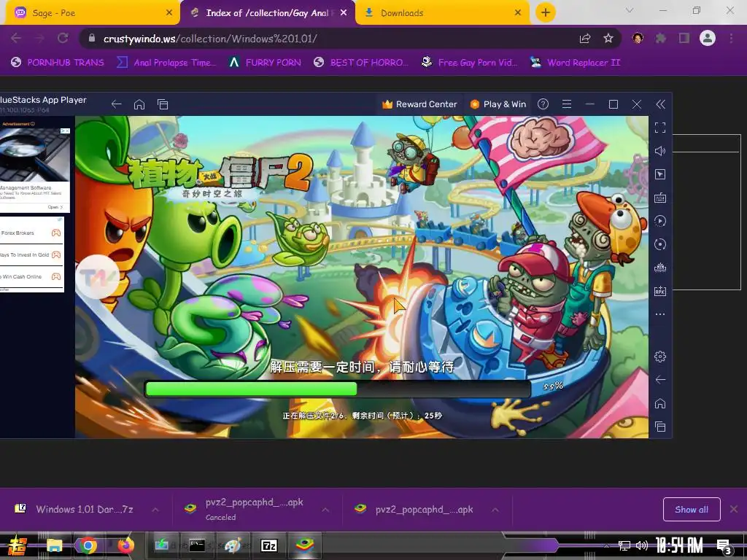Open File Explorer from the taskbar

(54, 545)
